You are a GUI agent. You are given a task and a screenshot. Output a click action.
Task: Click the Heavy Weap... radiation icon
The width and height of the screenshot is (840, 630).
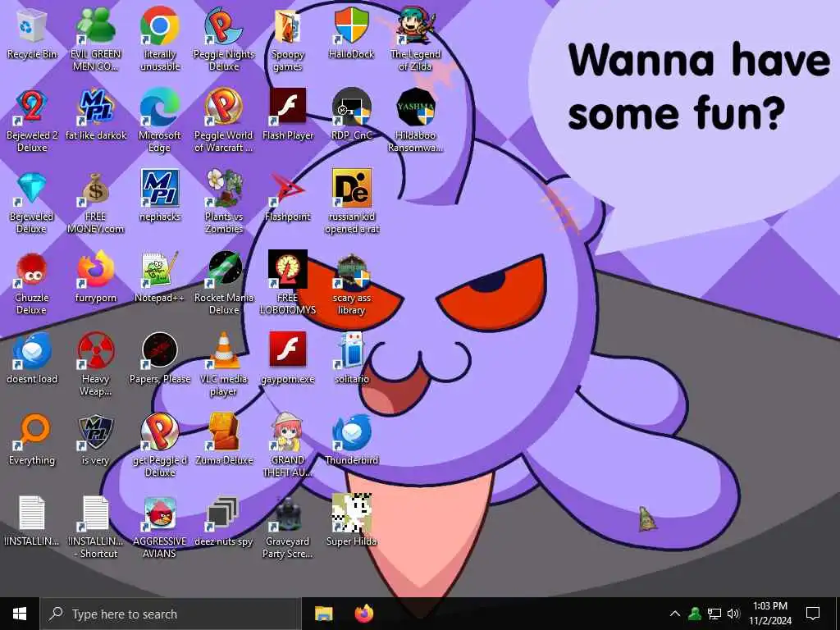tap(95, 351)
